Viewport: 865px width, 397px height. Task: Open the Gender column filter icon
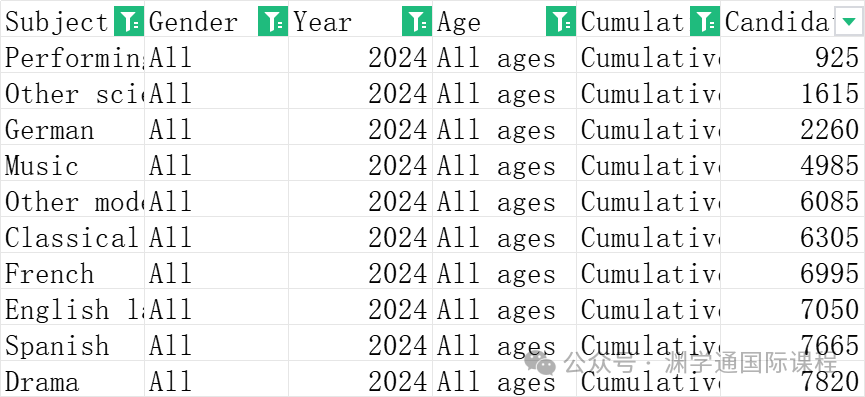(273, 22)
